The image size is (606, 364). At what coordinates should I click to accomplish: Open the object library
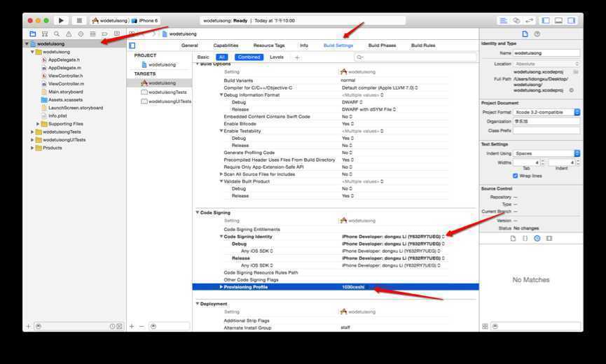[537, 238]
